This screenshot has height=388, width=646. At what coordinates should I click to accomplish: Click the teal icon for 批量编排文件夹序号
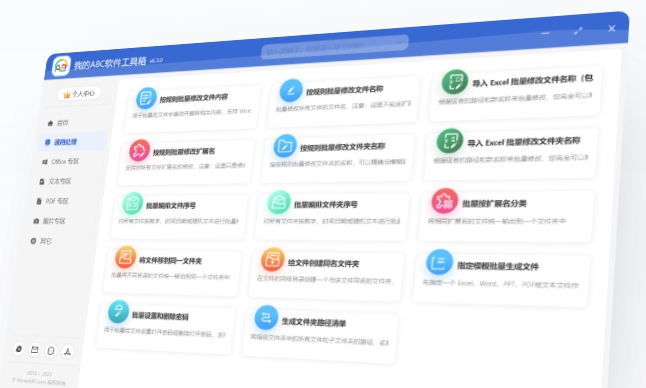279,202
